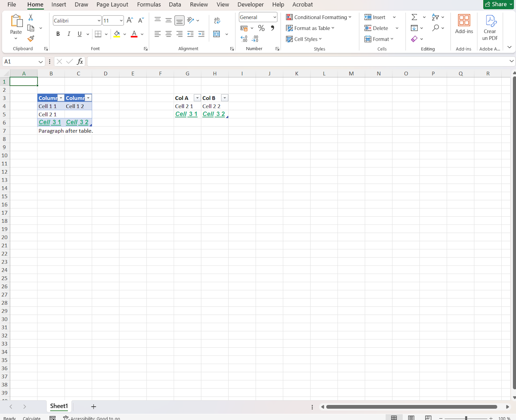Open Conditional Formatting menu

coord(319,17)
